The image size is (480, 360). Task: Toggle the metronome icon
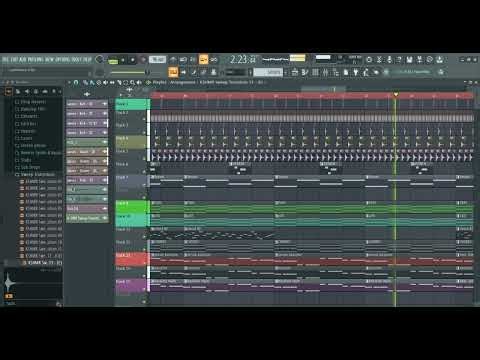coord(173,60)
